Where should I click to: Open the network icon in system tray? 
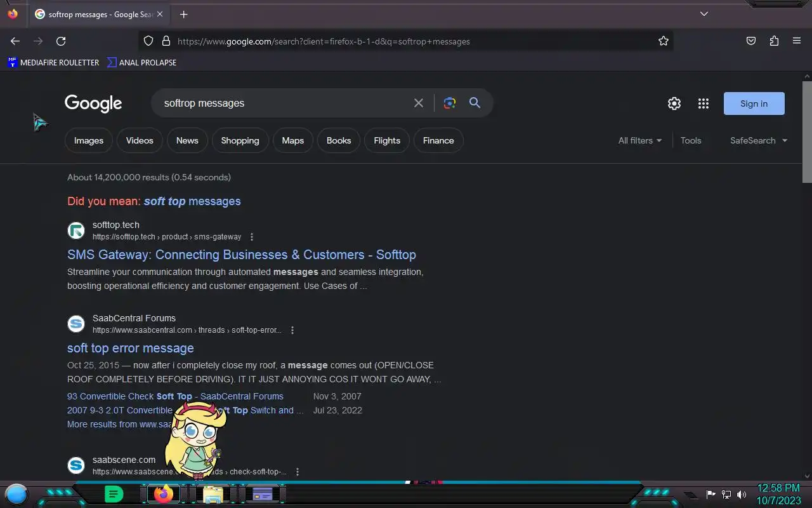726,495
